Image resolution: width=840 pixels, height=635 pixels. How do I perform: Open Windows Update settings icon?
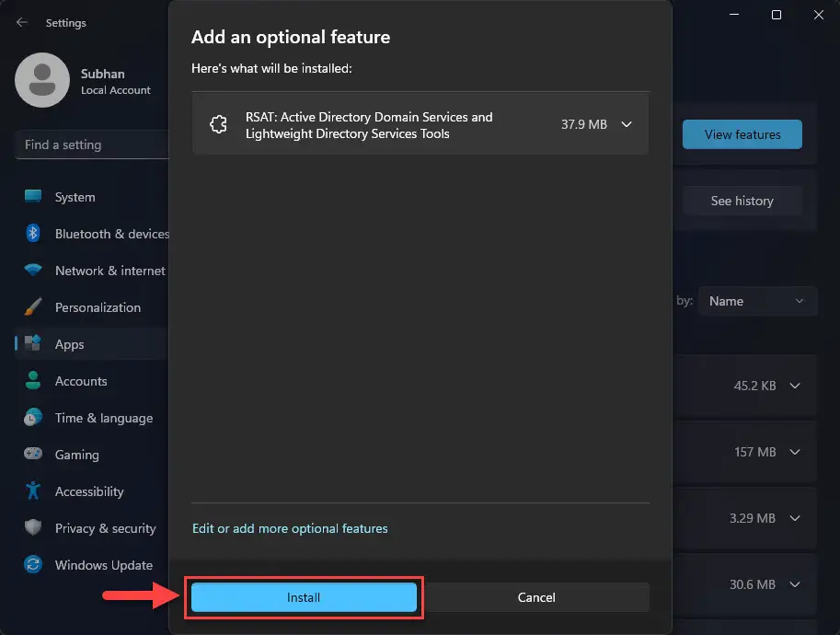30,564
